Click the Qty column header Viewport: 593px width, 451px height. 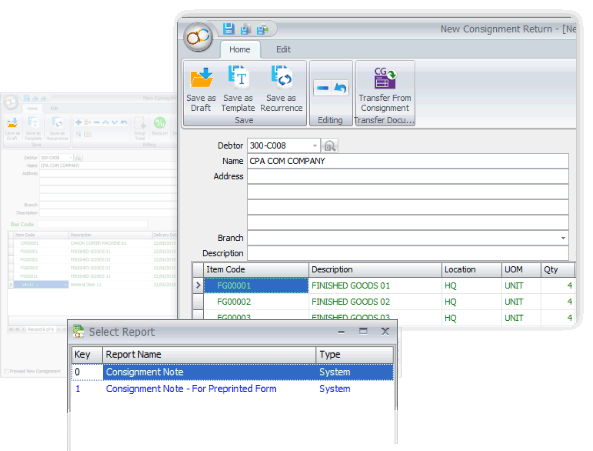557,270
